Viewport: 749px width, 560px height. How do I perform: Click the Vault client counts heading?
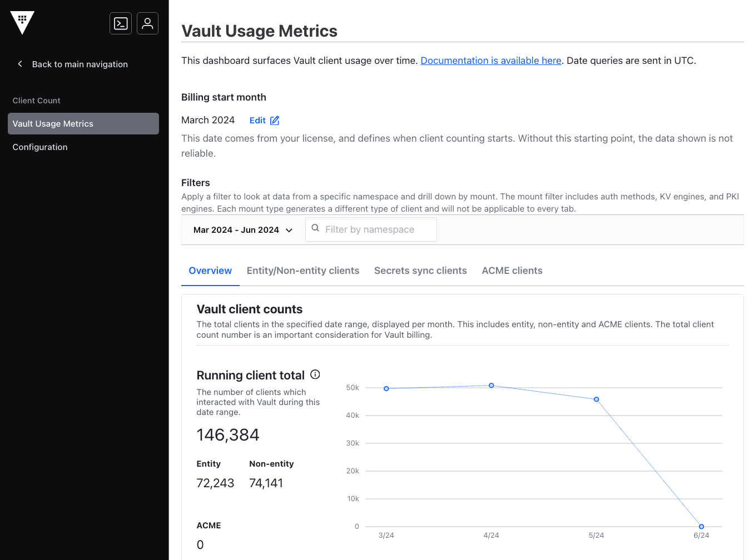point(250,309)
